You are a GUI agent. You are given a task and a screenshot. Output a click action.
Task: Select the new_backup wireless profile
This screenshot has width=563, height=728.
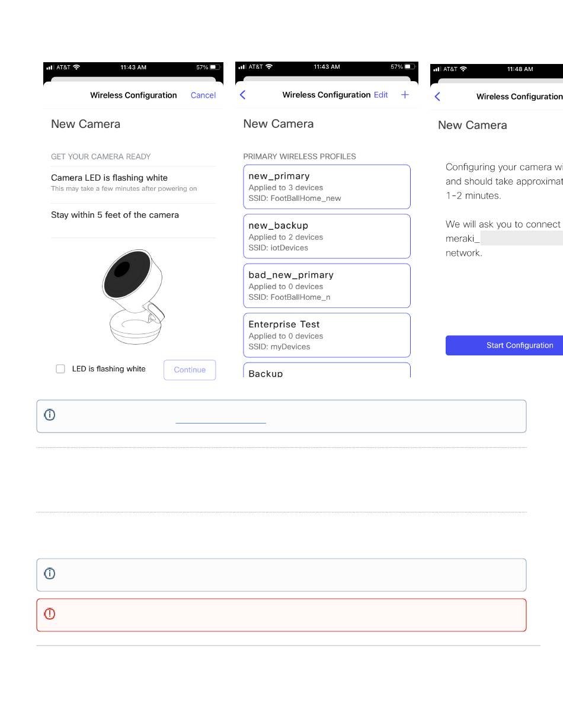coord(327,236)
